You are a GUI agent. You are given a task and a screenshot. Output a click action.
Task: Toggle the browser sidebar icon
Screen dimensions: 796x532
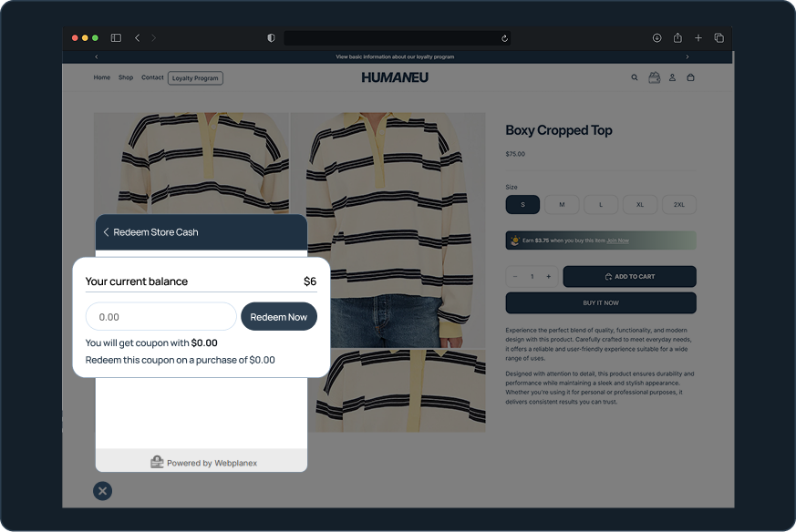(x=116, y=38)
